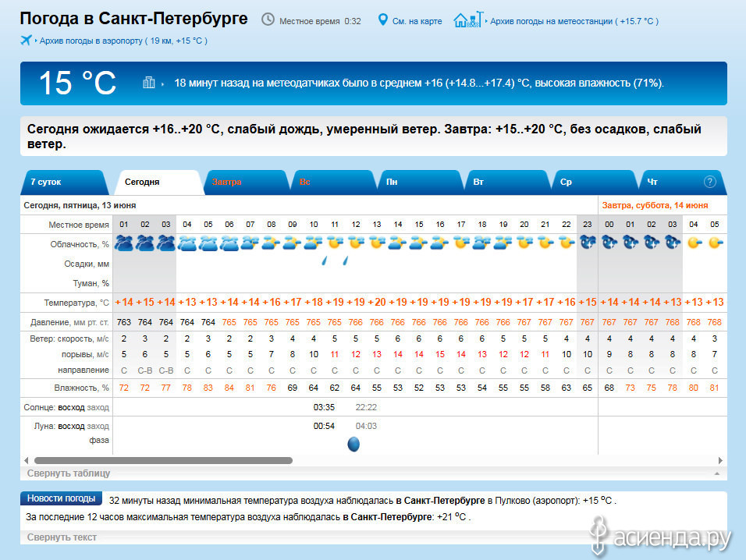Collapse table via Свернуть таблицу
This screenshot has height=560, width=746.
click(69, 473)
